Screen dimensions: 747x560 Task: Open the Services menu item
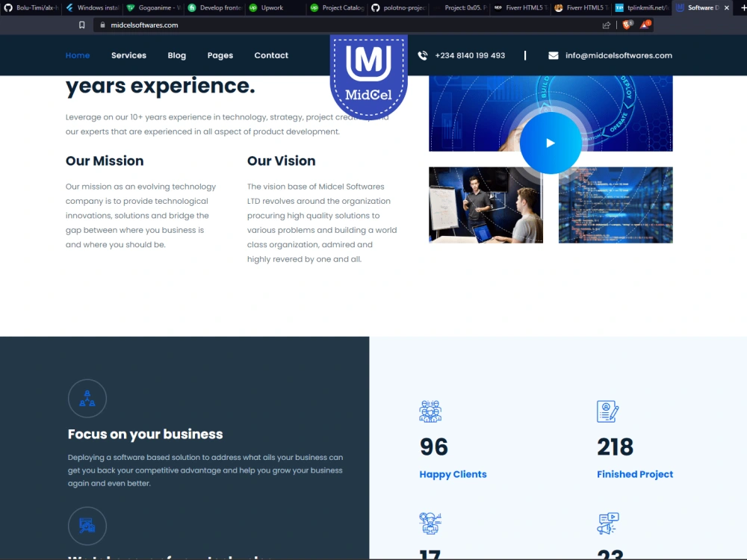click(128, 55)
